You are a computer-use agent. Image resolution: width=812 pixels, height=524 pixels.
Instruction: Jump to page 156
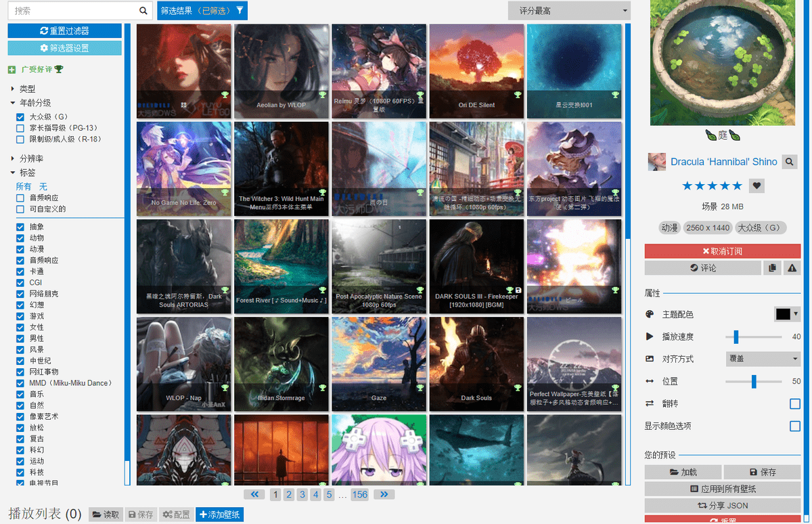coord(360,495)
